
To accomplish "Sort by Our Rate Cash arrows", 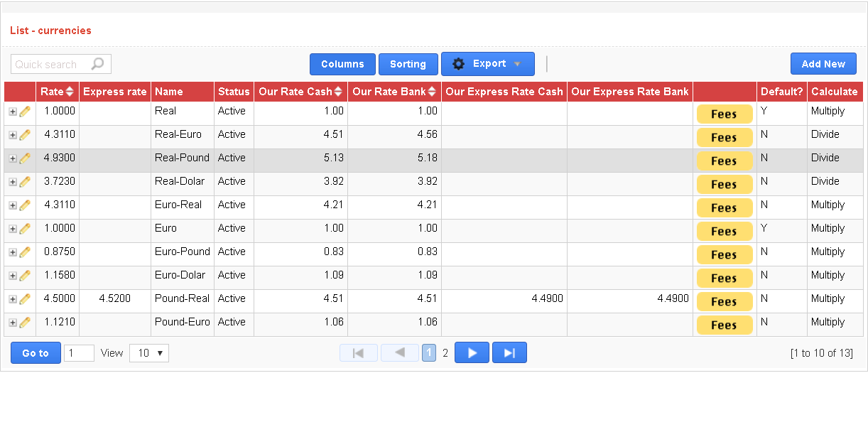I will [338, 92].
